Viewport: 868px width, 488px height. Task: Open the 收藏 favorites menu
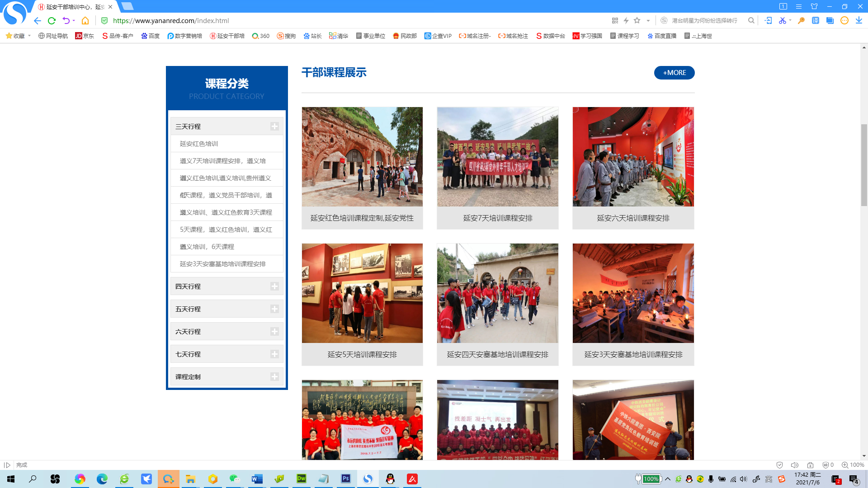tap(17, 35)
